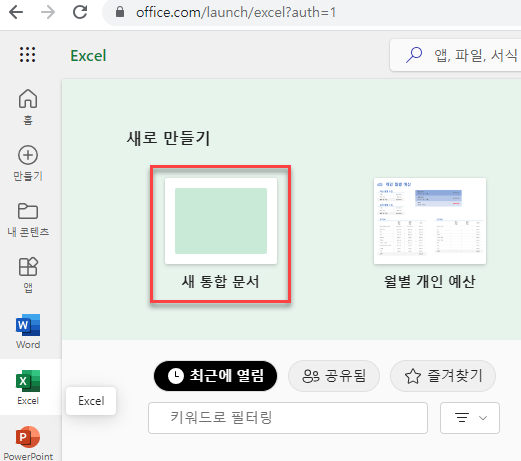Open 앱 icon in the sidebar

pos(28,275)
